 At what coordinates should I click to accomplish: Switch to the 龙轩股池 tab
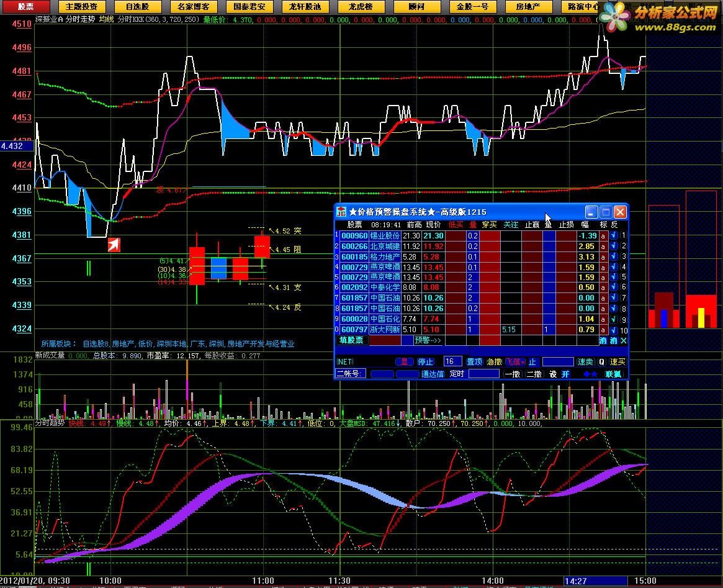(x=305, y=6)
